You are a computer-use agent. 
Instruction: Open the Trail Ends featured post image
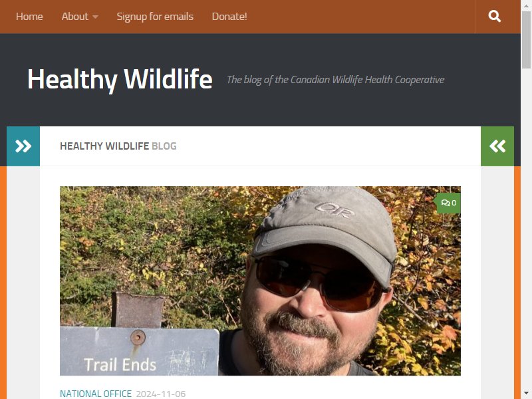pos(260,281)
